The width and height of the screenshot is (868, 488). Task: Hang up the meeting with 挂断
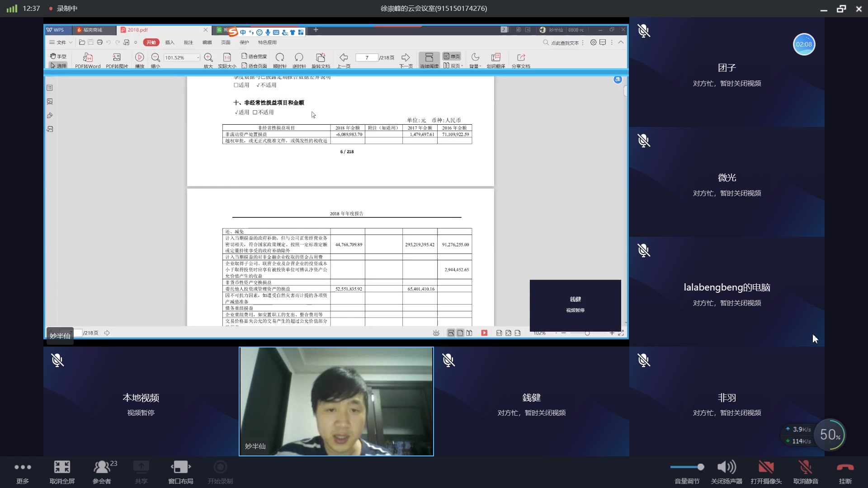[x=845, y=472]
